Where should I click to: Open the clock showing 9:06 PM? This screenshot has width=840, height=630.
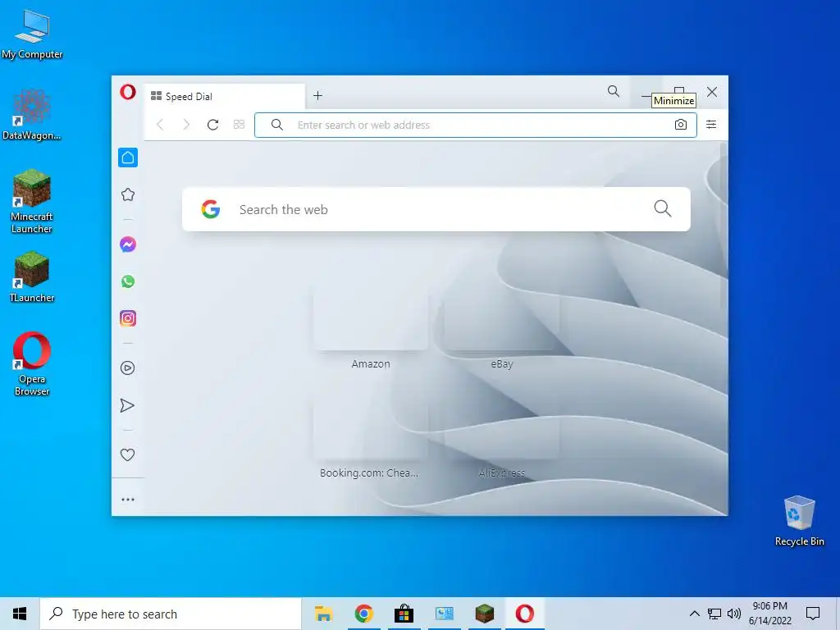[769, 614]
